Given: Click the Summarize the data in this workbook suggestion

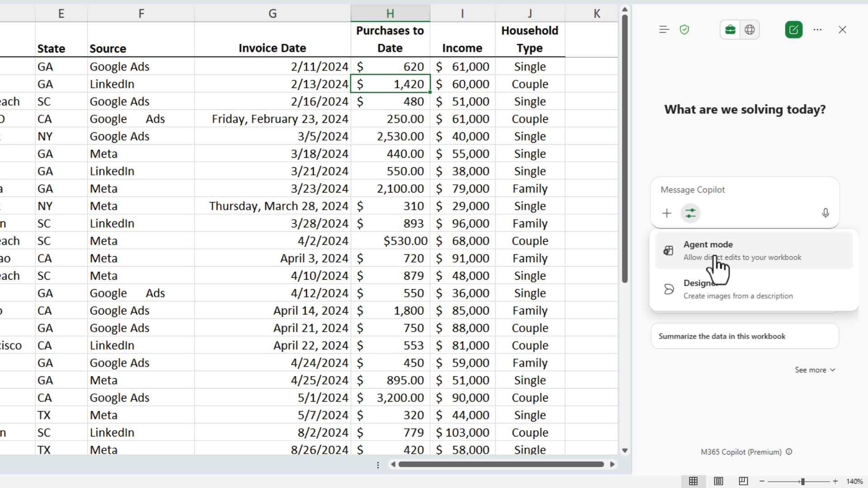Looking at the screenshot, I should (745, 336).
